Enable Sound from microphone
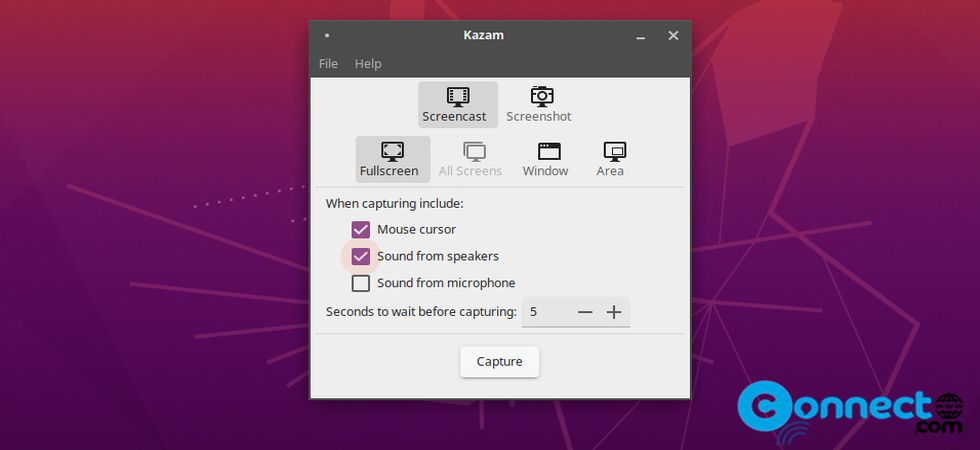 point(361,283)
